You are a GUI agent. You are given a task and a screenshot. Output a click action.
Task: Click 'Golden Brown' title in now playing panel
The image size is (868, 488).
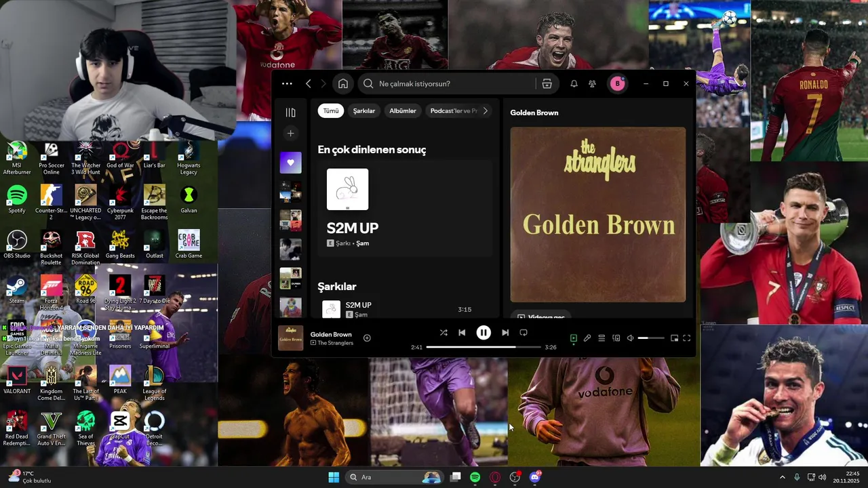point(534,113)
